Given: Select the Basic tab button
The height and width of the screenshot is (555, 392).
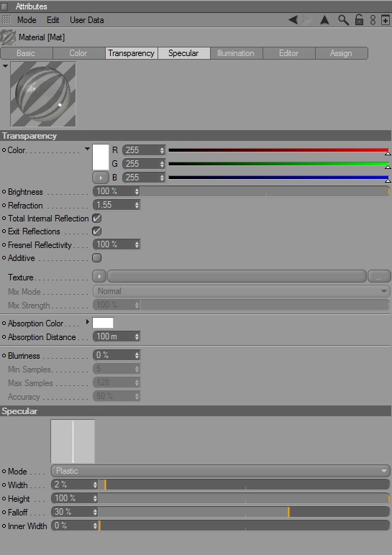Looking at the screenshot, I should 26,53.
